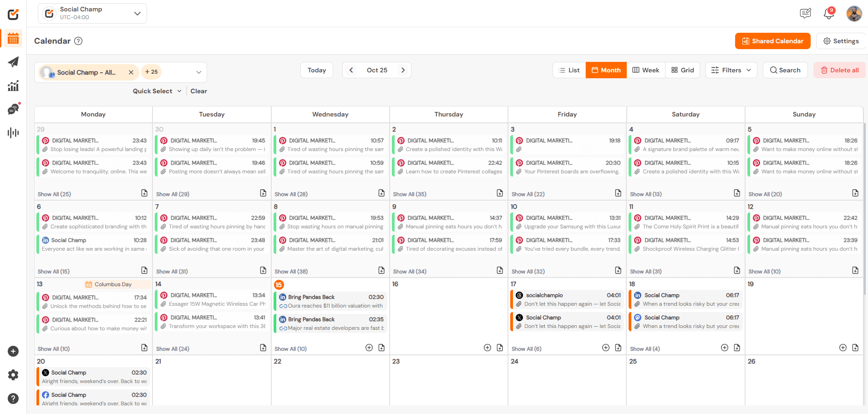Open the notifications bell showing 9 alerts
Viewport: 868px width, 414px height.
coord(828,13)
